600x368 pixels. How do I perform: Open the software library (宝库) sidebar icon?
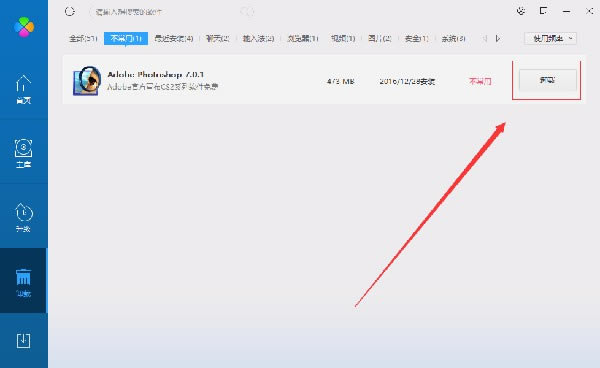(23, 153)
